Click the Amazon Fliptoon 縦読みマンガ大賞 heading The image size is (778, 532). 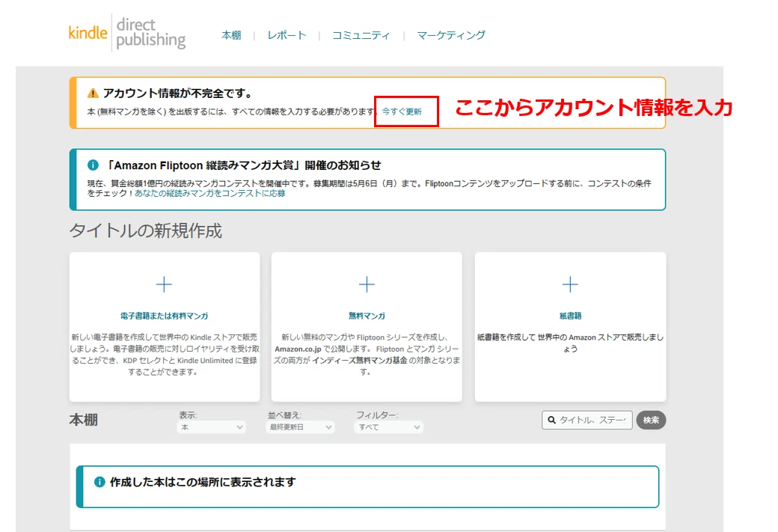pos(244,165)
